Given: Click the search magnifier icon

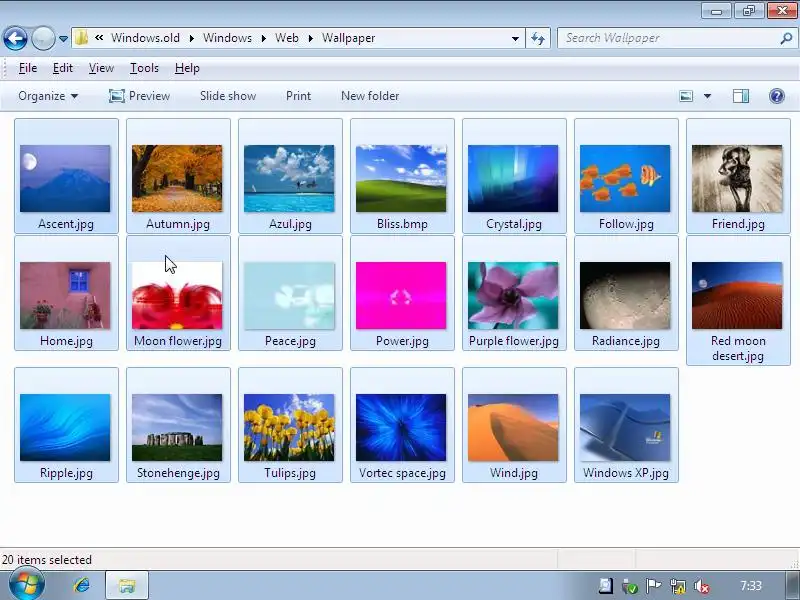Looking at the screenshot, I should pyautogui.click(x=786, y=38).
